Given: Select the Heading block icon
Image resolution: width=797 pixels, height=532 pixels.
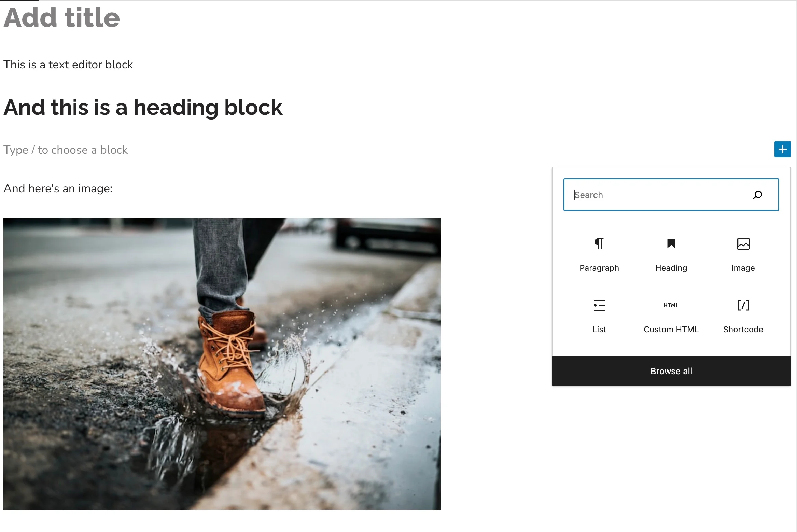Looking at the screenshot, I should tap(671, 243).
